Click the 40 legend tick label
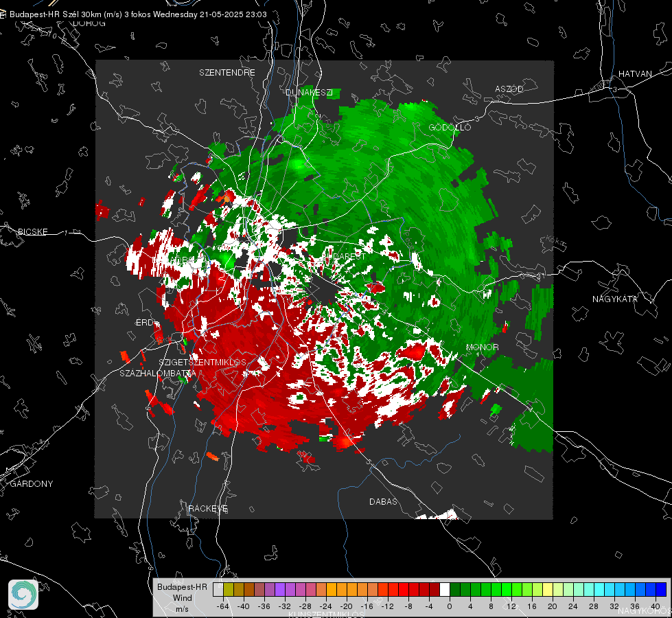The width and height of the screenshot is (672, 618). click(x=656, y=606)
